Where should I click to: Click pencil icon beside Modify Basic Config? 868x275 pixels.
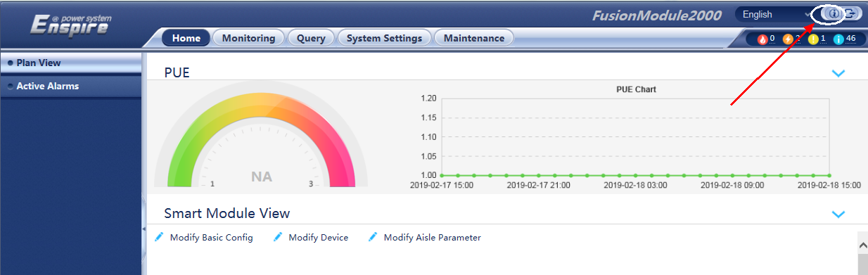[x=159, y=237]
